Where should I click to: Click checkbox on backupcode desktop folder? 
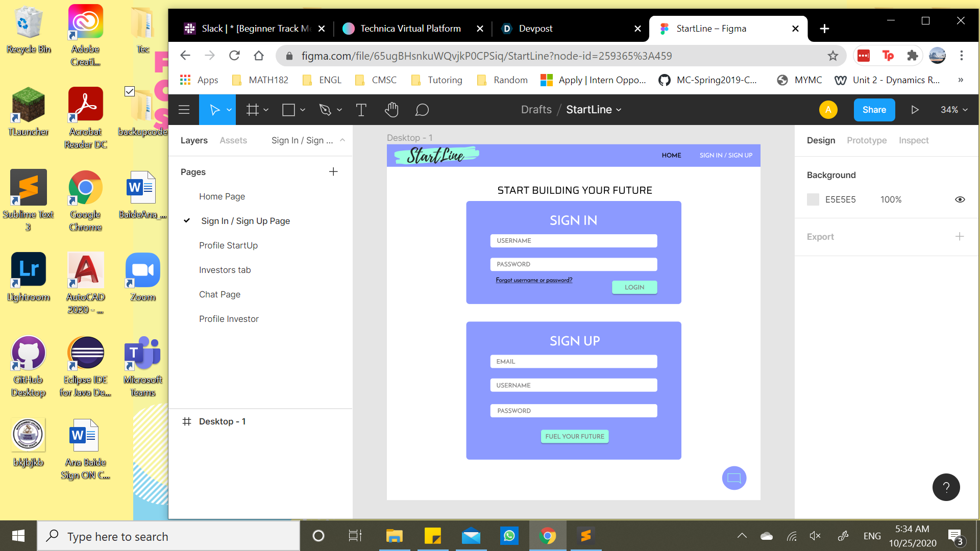(x=130, y=91)
